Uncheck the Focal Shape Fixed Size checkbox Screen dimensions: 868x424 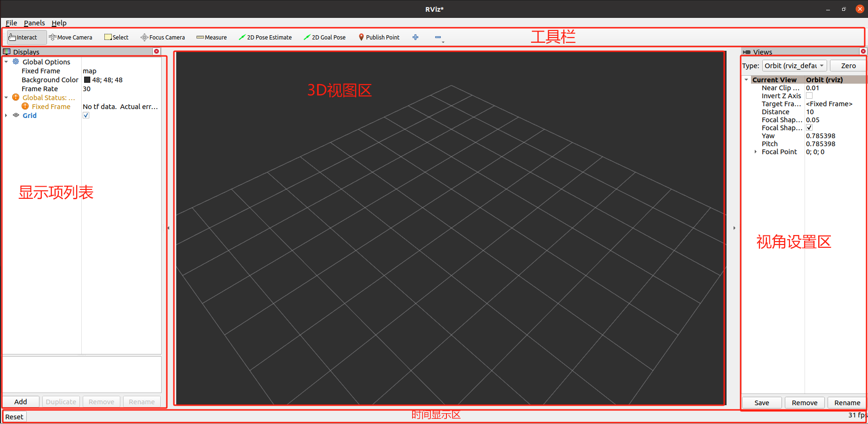[809, 127]
